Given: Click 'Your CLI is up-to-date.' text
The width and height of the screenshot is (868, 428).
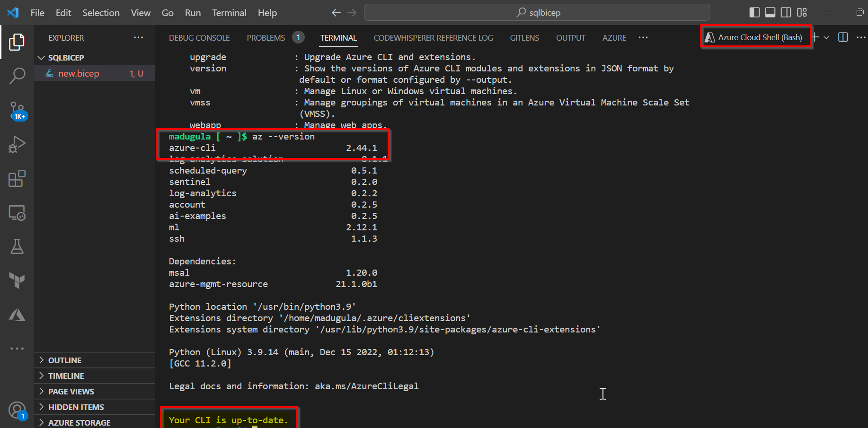Looking at the screenshot, I should click(229, 420).
